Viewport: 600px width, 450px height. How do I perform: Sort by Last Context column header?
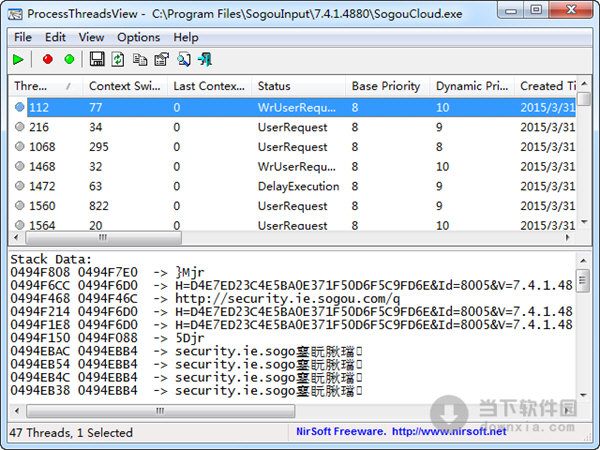tap(209, 86)
